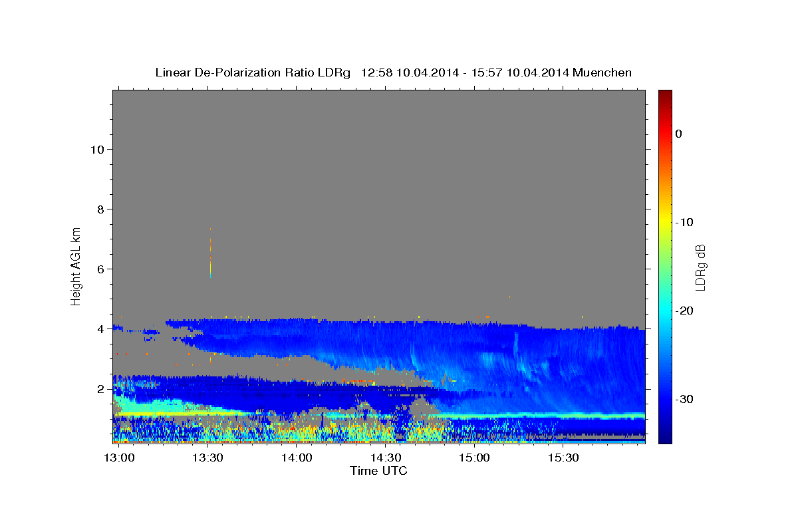Click the height tick label 2
The width and height of the screenshot is (798, 532).
(100, 388)
